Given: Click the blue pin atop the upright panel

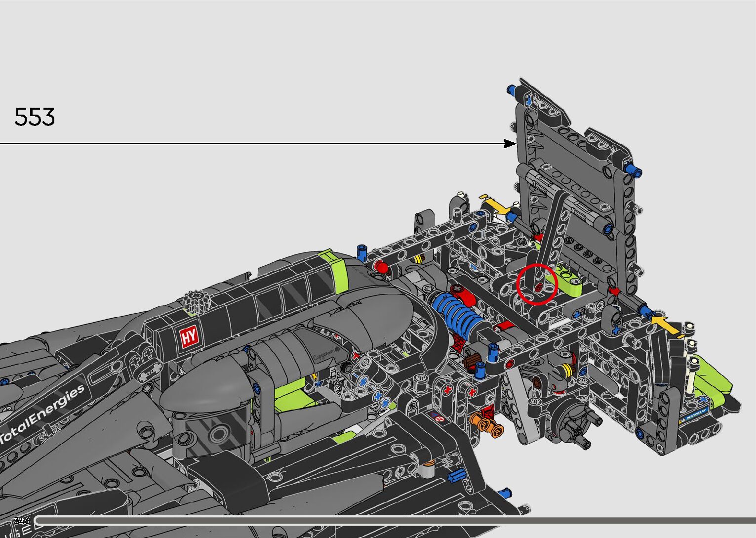Looking at the screenshot, I should tap(512, 89).
